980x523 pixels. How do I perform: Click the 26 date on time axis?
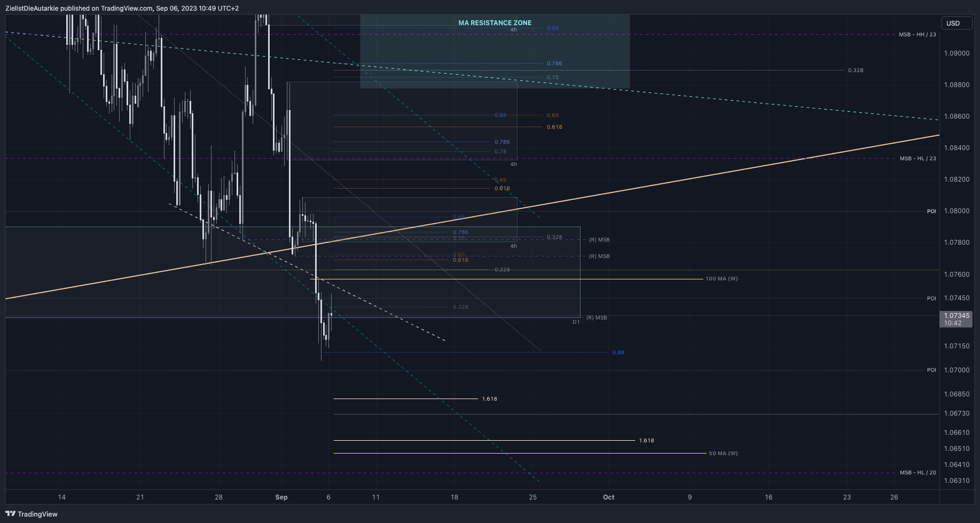[x=895, y=497]
